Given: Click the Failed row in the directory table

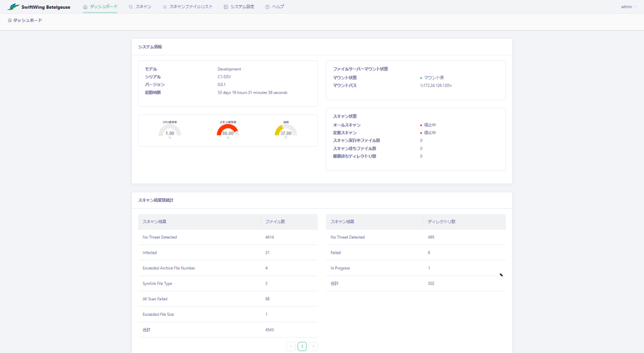Looking at the screenshot, I should click(x=416, y=253).
